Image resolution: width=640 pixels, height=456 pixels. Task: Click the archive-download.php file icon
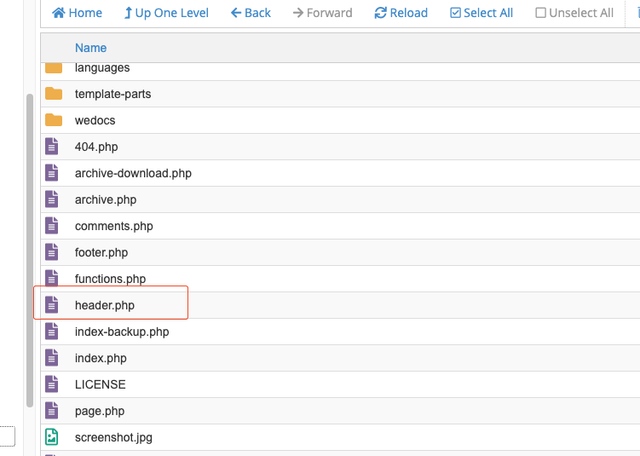51,173
